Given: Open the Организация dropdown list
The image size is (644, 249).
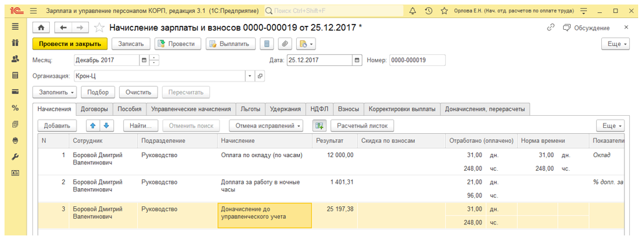Looking at the screenshot, I should [250, 76].
